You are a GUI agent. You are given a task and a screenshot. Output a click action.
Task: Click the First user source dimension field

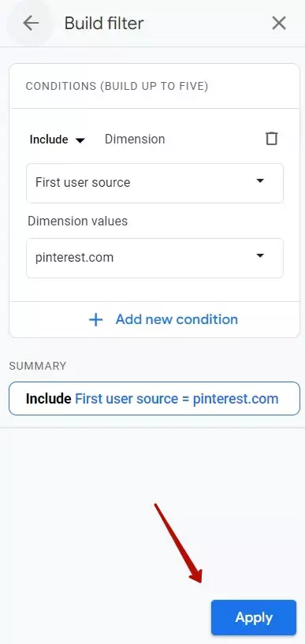pyautogui.click(x=154, y=183)
